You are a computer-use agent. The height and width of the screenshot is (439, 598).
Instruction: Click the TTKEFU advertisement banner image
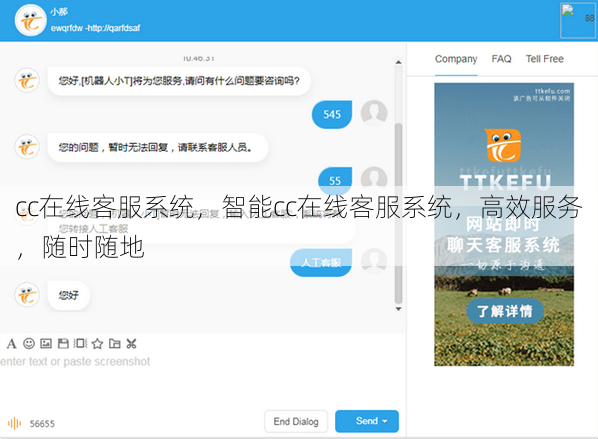click(x=504, y=224)
